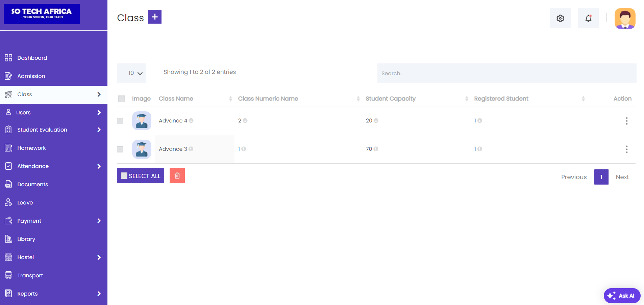Click info icon next to Advance 4
Image resolution: width=644 pixels, height=305 pixels.
coord(191,121)
